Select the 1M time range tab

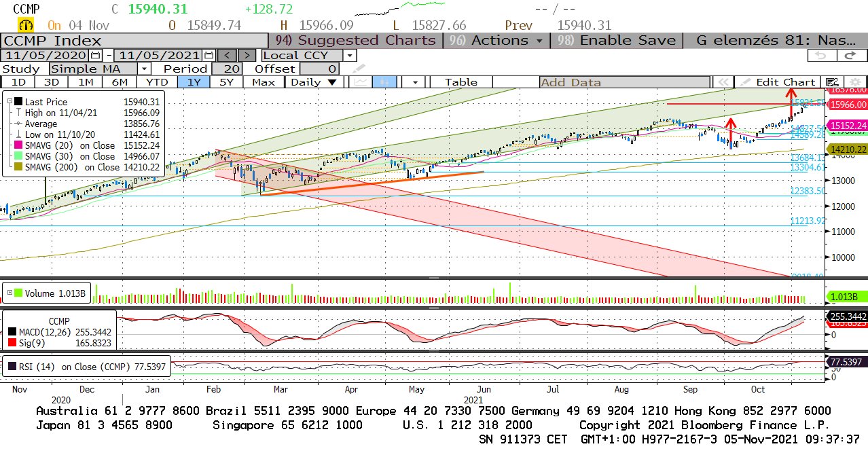tap(86, 82)
